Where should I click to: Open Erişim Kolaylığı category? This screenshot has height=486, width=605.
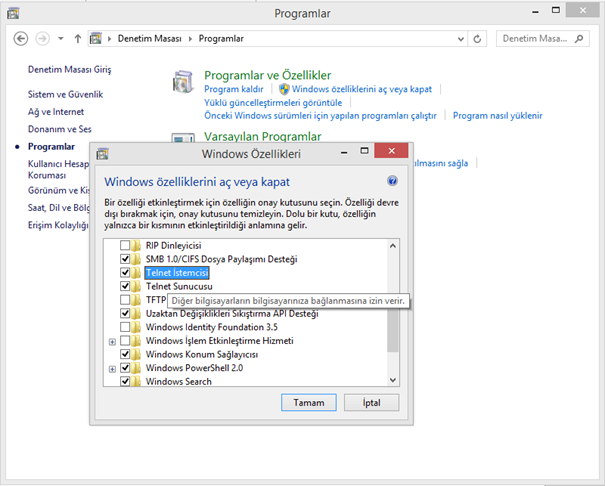pyautogui.click(x=58, y=225)
